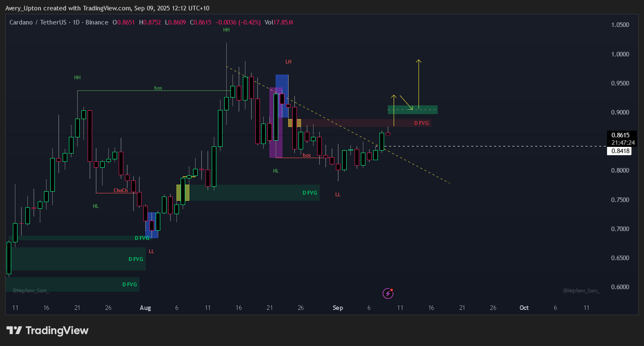The image size is (644, 346).
Task: Click the Aug label on the time axis
Action: point(145,308)
